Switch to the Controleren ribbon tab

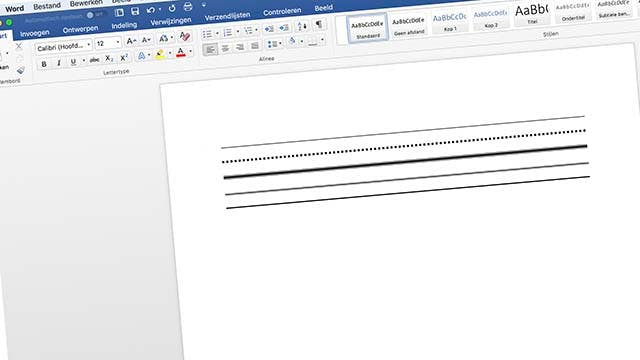tap(282, 11)
